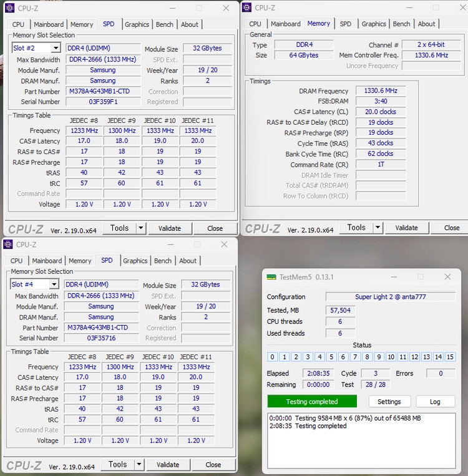Open TestMem5 Log
This screenshot has height=476, width=468.
pos(435,401)
